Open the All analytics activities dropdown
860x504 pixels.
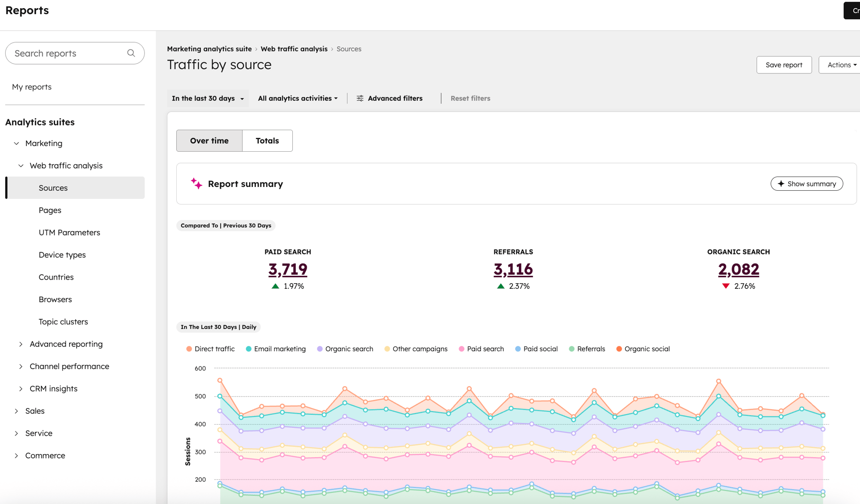[x=298, y=98]
